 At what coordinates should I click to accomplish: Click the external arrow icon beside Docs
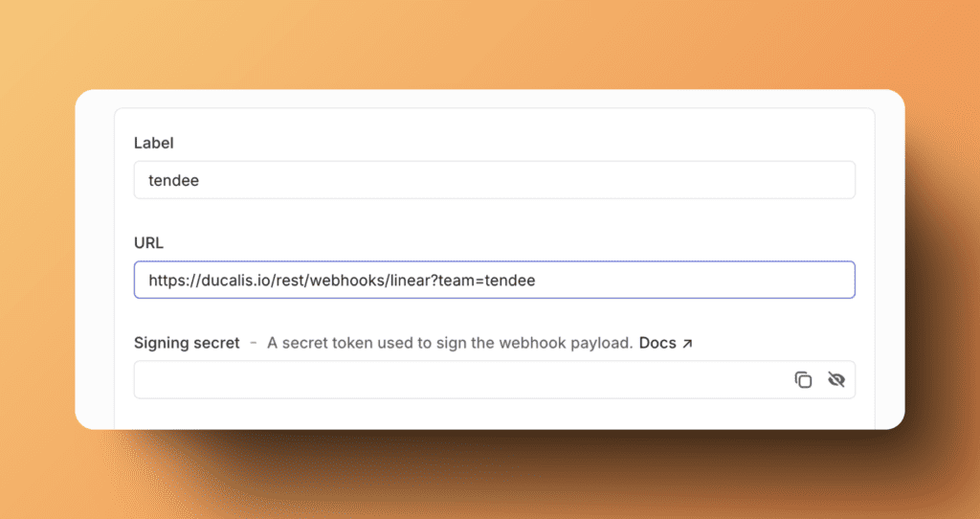click(686, 343)
